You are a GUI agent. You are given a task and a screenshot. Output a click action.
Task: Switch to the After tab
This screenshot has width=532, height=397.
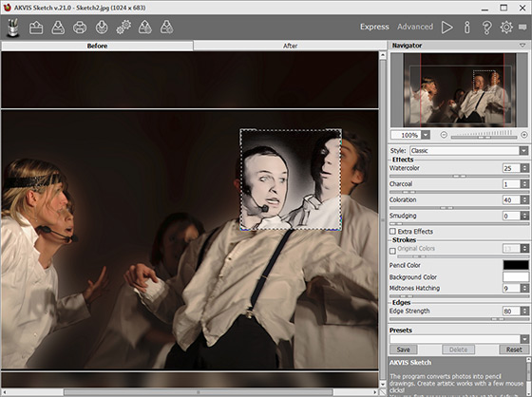[290, 46]
